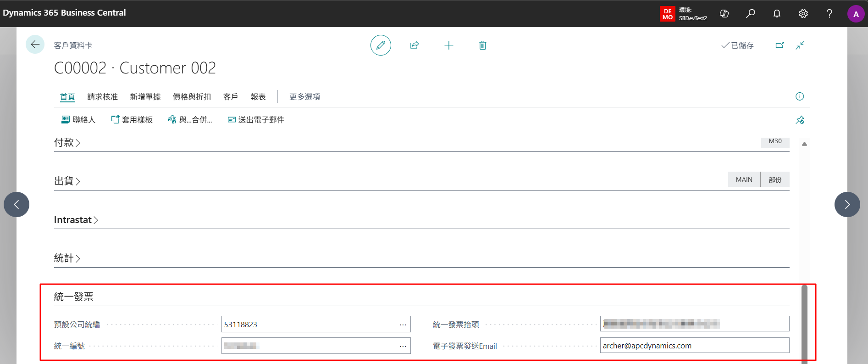Click the 套用樣板 action
868x364 pixels.
point(132,120)
